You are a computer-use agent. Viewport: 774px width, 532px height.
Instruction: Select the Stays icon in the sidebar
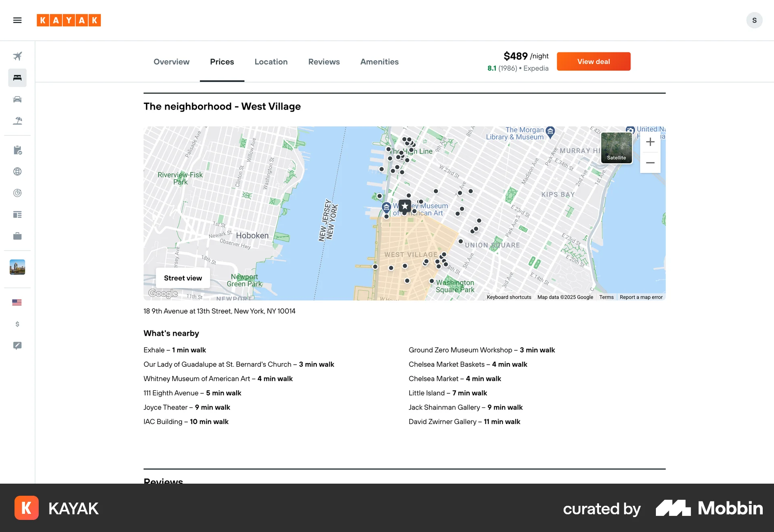17,77
